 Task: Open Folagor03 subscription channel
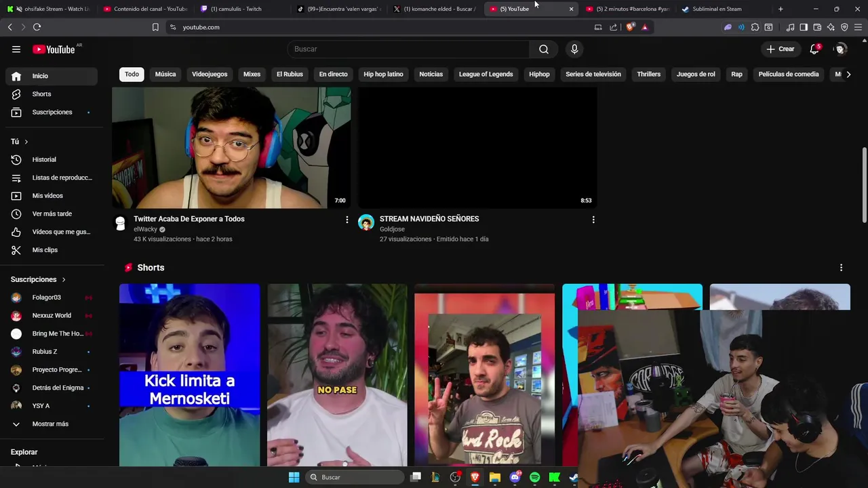pyautogui.click(x=52, y=298)
